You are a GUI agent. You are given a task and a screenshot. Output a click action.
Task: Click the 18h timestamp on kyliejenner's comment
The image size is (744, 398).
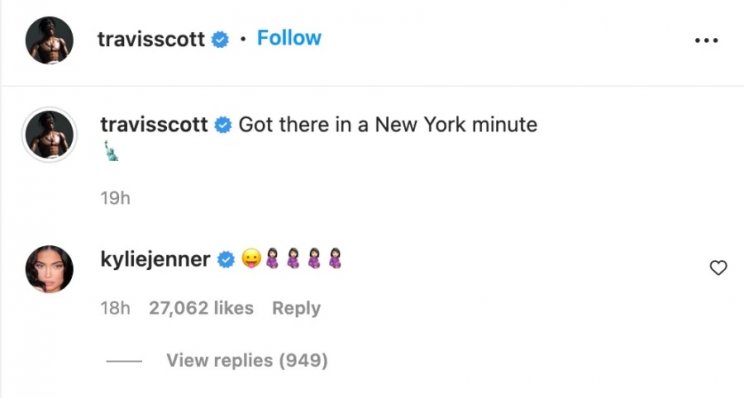pos(115,308)
